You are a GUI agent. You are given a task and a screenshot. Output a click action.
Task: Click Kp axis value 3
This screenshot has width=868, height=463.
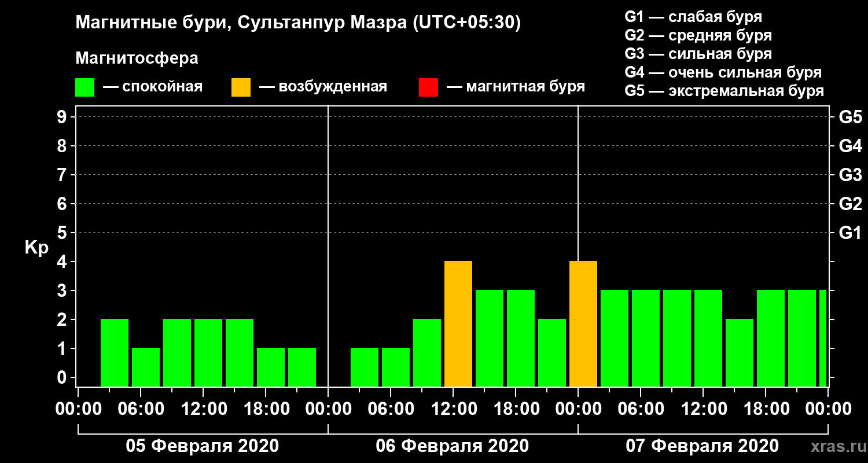point(63,291)
